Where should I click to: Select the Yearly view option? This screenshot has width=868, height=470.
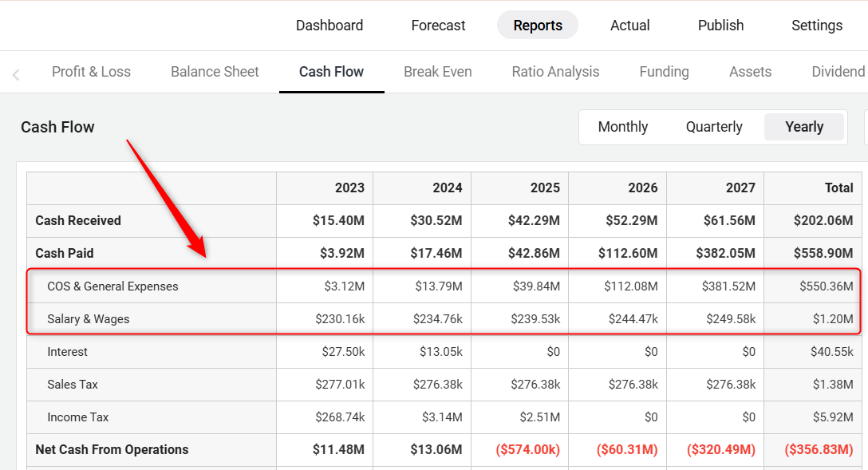(804, 127)
